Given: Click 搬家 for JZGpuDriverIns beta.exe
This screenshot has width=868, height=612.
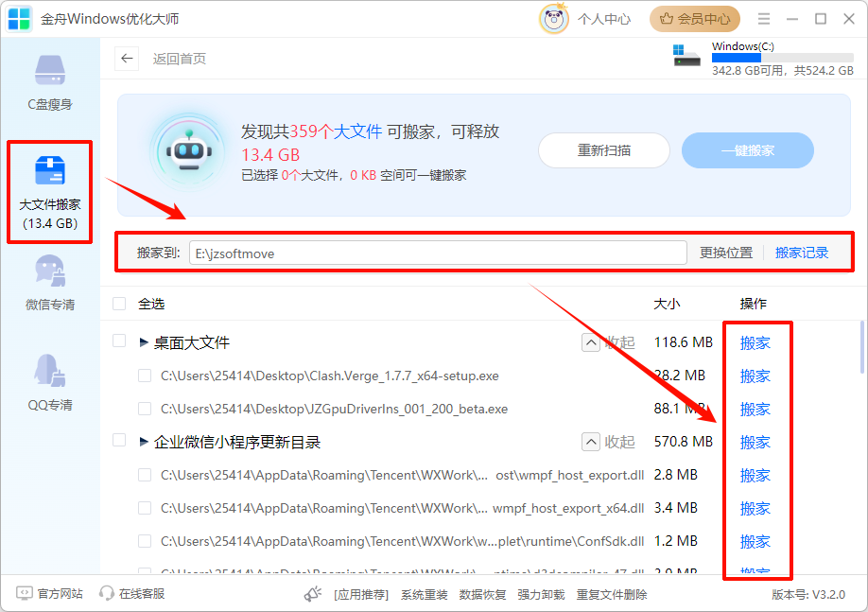Looking at the screenshot, I should coord(755,410).
